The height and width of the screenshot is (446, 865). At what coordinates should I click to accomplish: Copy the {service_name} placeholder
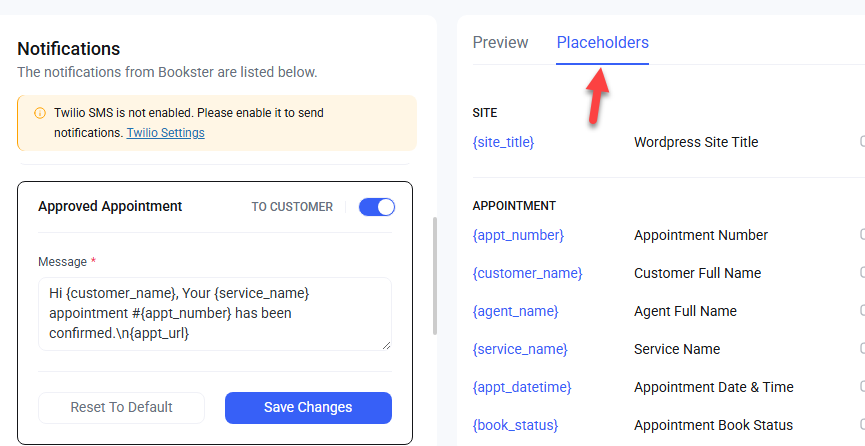tap(520, 349)
